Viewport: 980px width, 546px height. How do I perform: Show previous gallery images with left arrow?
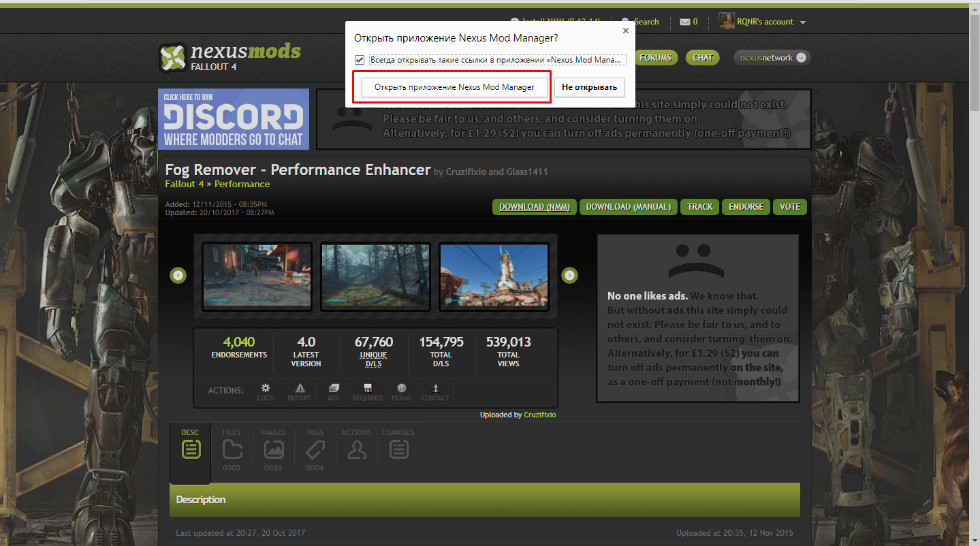178,275
